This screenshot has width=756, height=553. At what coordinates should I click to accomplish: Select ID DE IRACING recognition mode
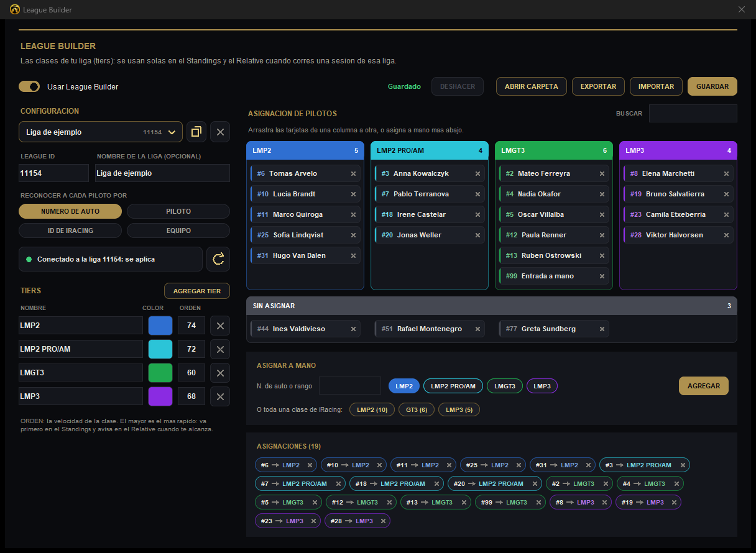[x=70, y=231]
